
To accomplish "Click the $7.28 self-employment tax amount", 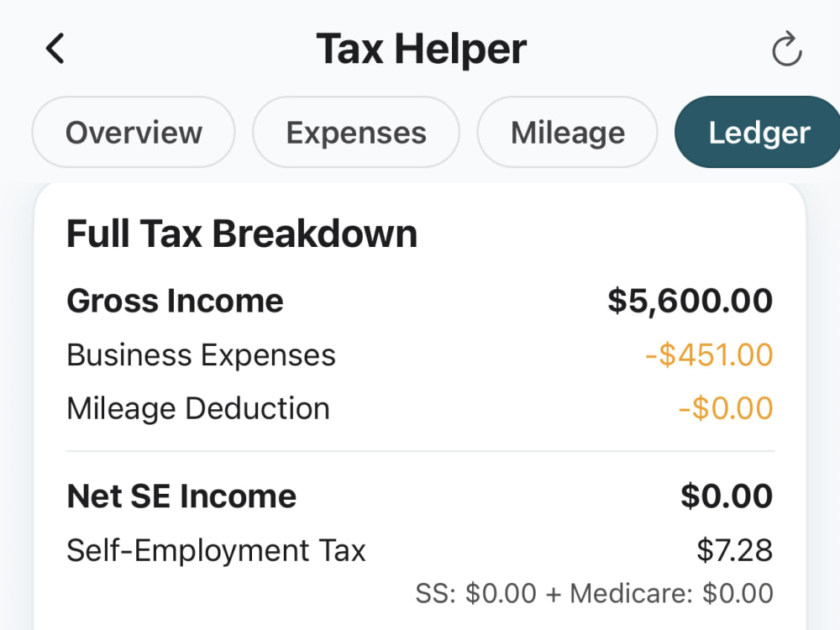I will (x=734, y=550).
